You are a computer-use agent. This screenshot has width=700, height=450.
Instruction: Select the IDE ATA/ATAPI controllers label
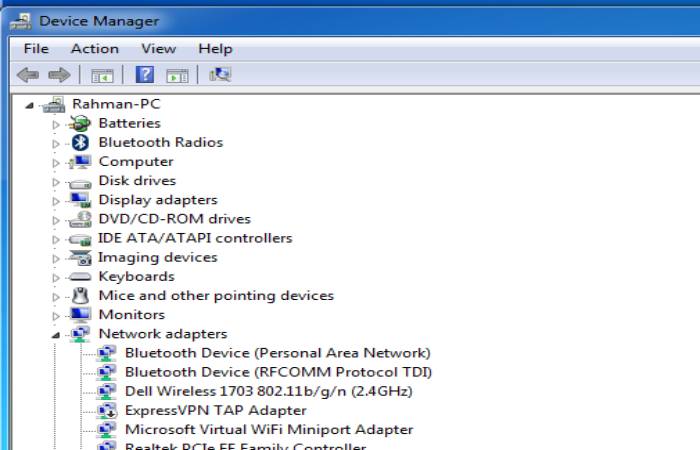point(195,238)
